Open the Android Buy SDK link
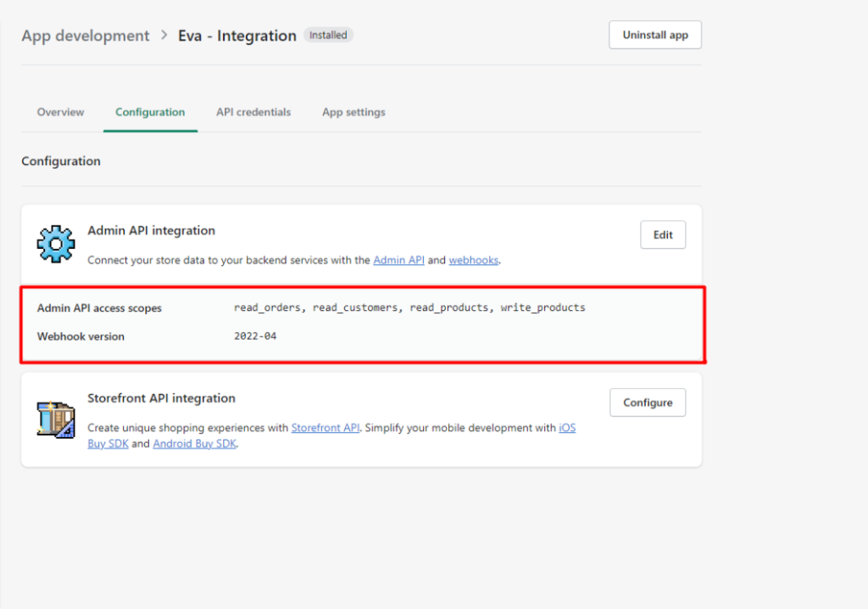Viewport: 868px width, 609px height. [x=194, y=444]
